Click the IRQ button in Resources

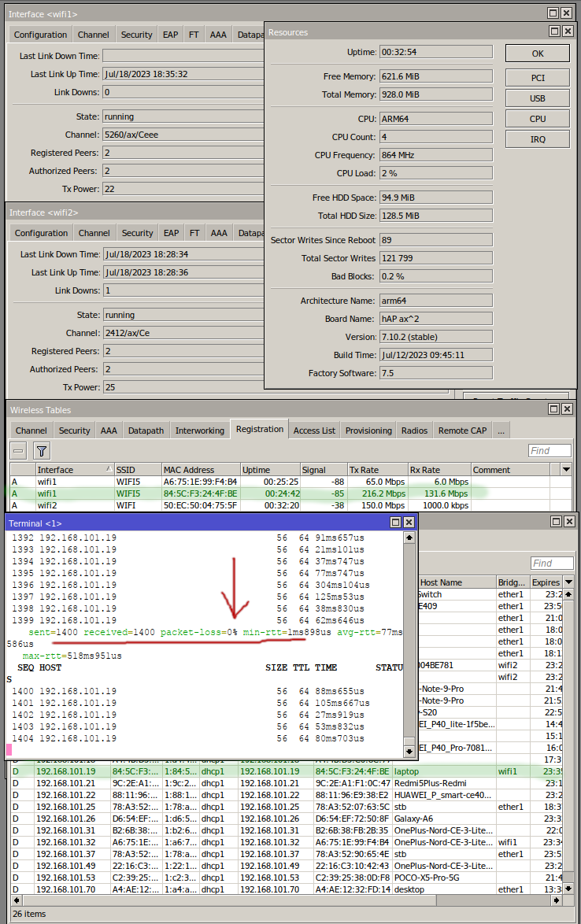(x=537, y=139)
